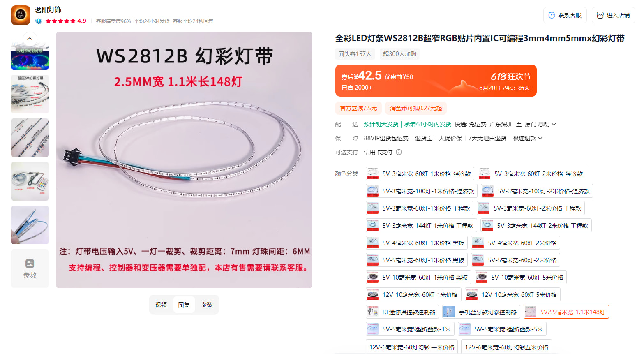The image size is (644, 354).
Task: Select 5V-3毫米宽-60灯-1米价格-经济款 option
Action: coord(420,174)
